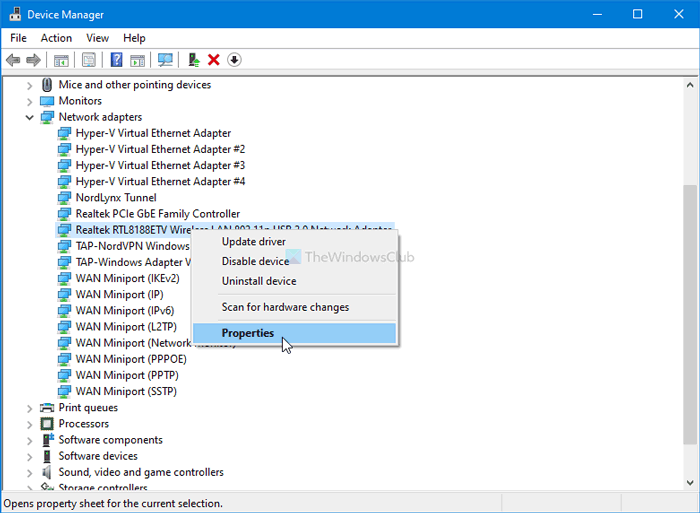
Task: Click the Realtek PCIe GbE Family Controller icon
Action: (x=64, y=213)
